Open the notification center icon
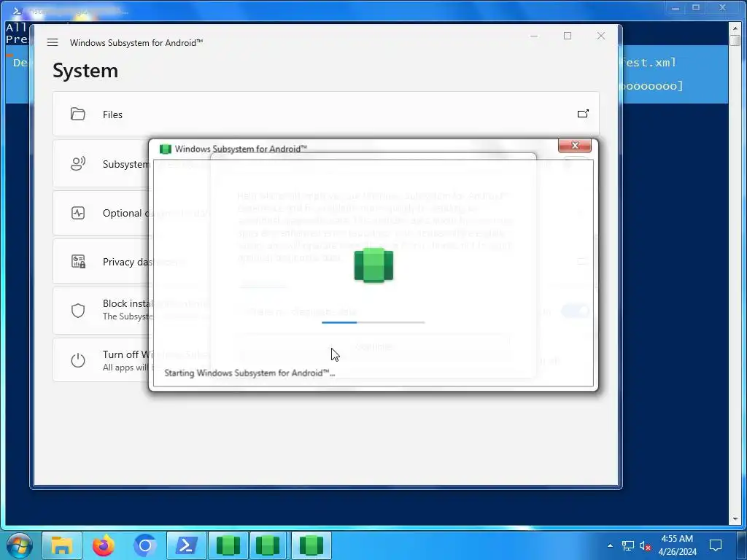This screenshot has width=747, height=560. [716, 545]
